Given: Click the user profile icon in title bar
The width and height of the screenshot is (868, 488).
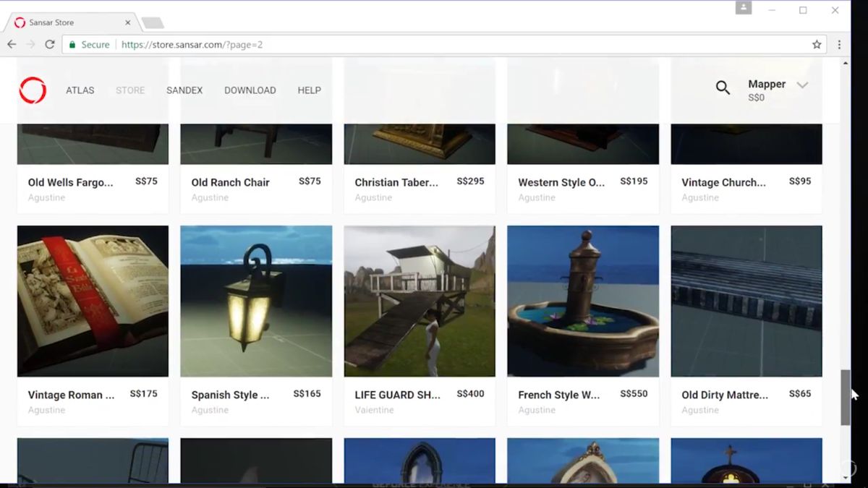Looking at the screenshot, I should 744,8.
